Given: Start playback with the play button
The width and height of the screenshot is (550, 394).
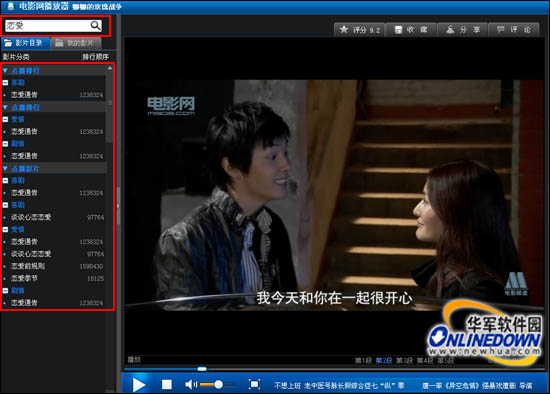Looking at the screenshot, I should tap(139, 385).
